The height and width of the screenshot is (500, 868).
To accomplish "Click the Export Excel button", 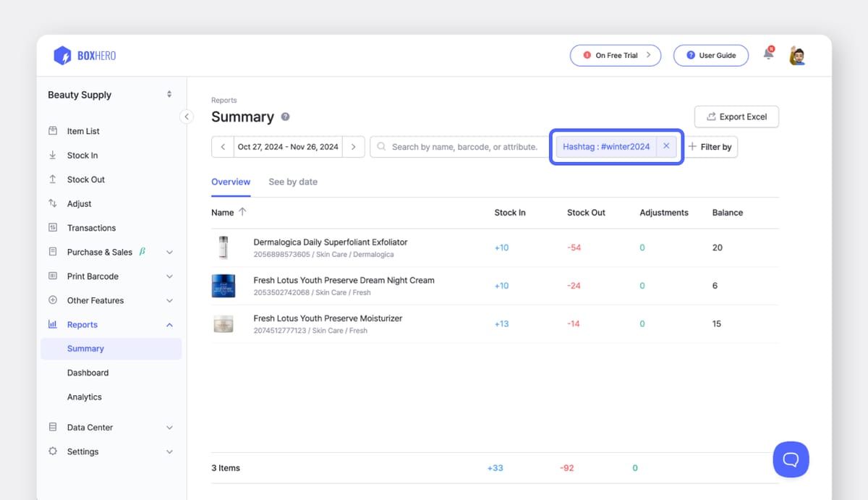I will pos(736,116).
